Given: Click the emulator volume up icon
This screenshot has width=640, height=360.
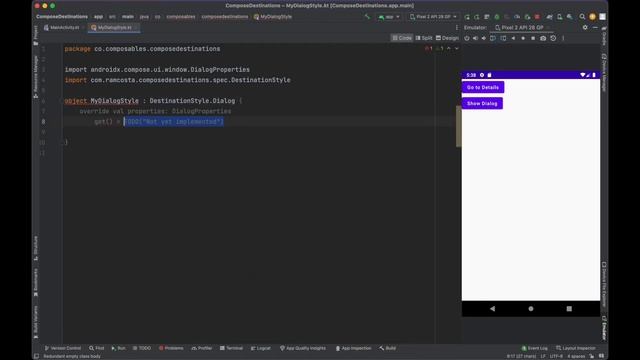Looking at the screenshot, I should [x=476, y=38].
